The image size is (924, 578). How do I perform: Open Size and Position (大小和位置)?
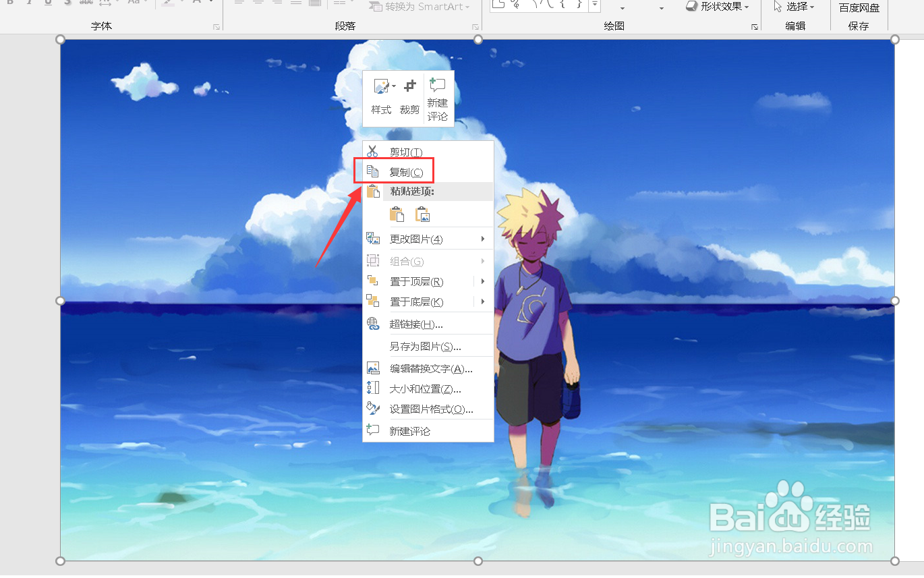[428, 388]
